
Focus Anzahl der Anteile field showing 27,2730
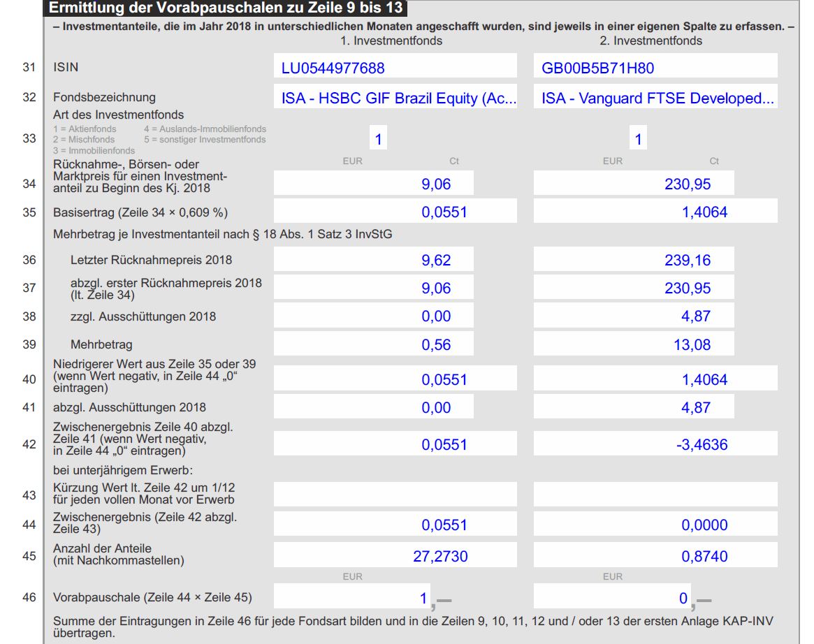(x=395, y=556)
